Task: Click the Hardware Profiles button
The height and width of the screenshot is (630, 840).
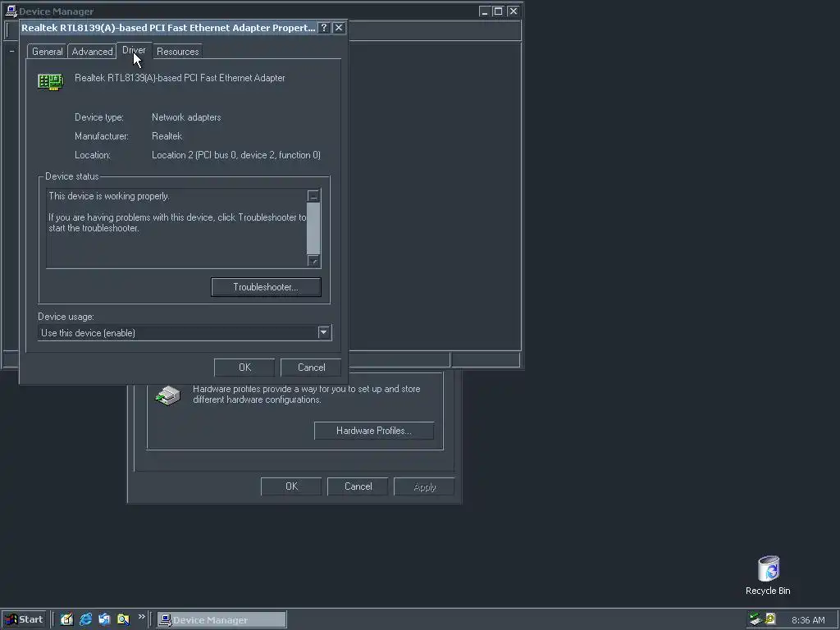Action: [374, 431]
